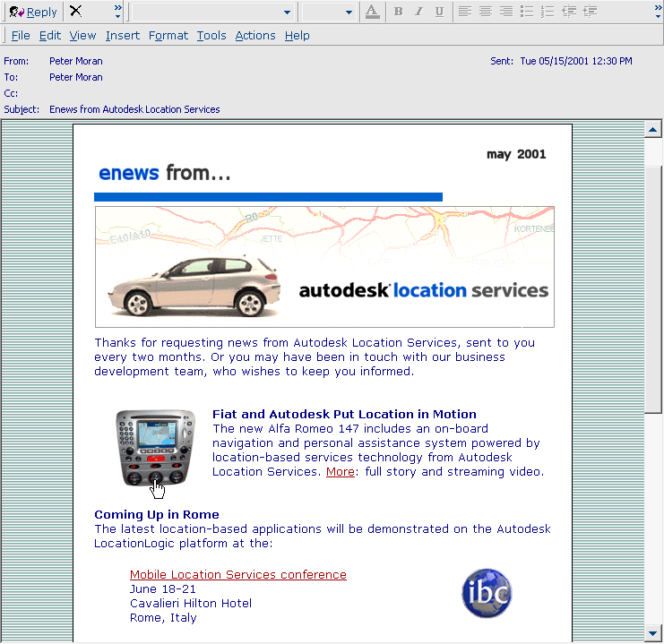Open the font name dropdown
The height and width of the screenshot is (644, 664).
(x=287, y=12)
